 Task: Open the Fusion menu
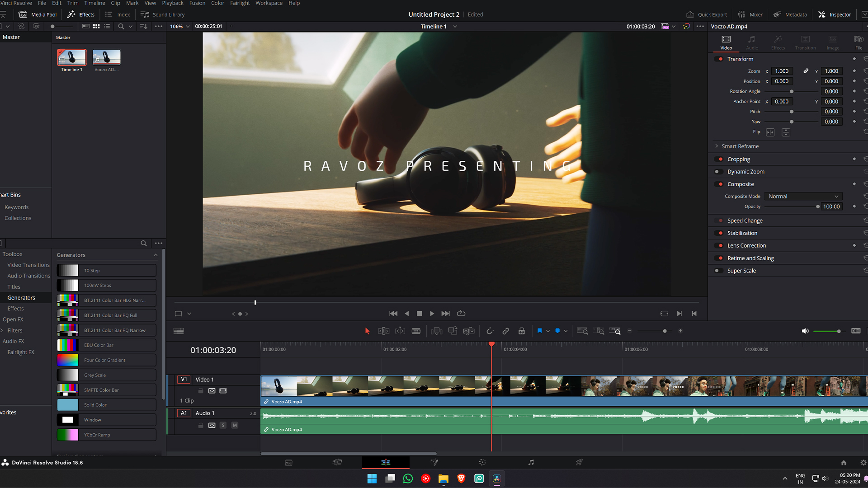[197, 3]
